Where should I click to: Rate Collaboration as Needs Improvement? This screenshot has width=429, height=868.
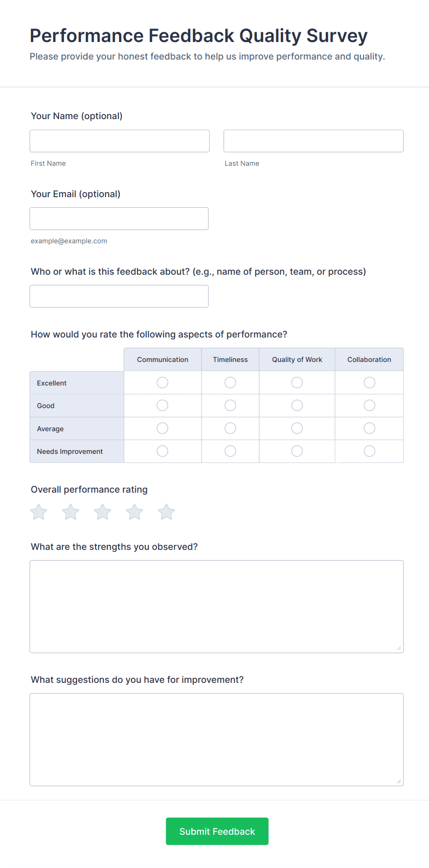click(x=369, y=451)
